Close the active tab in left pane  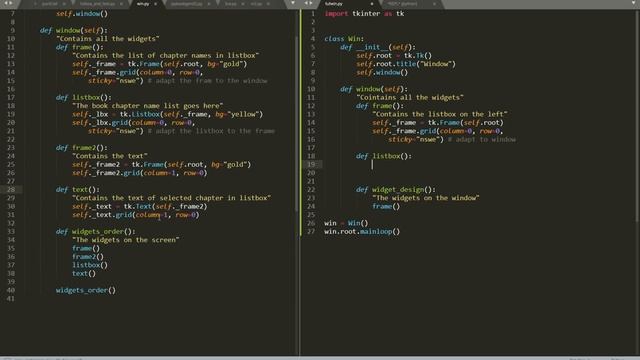tap(156, 4)
